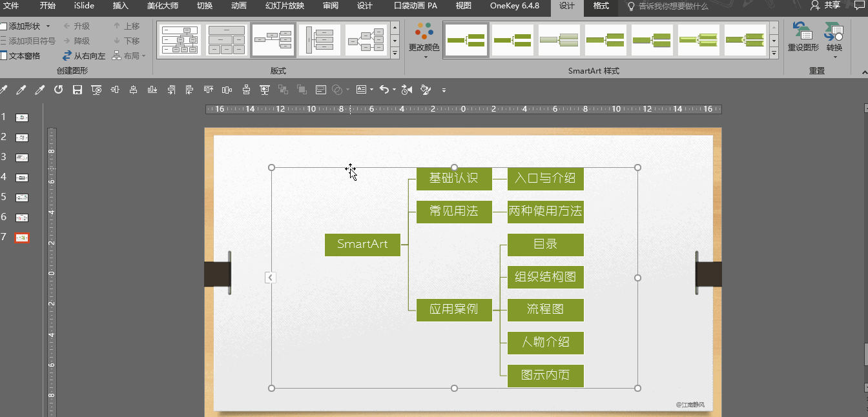
Task: Select slide 1 thumbnail
Action: click(22, 117)
